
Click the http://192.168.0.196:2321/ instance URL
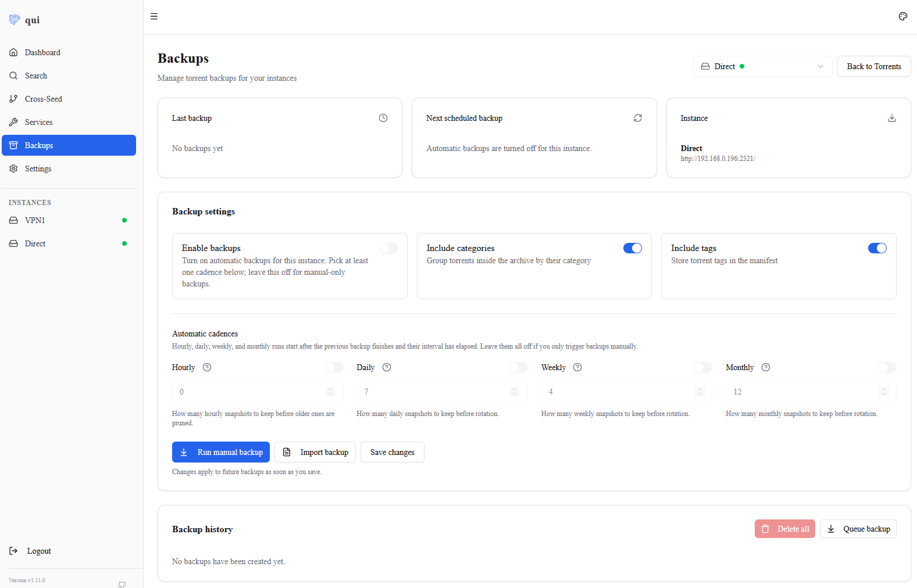[x=718, y=159]
